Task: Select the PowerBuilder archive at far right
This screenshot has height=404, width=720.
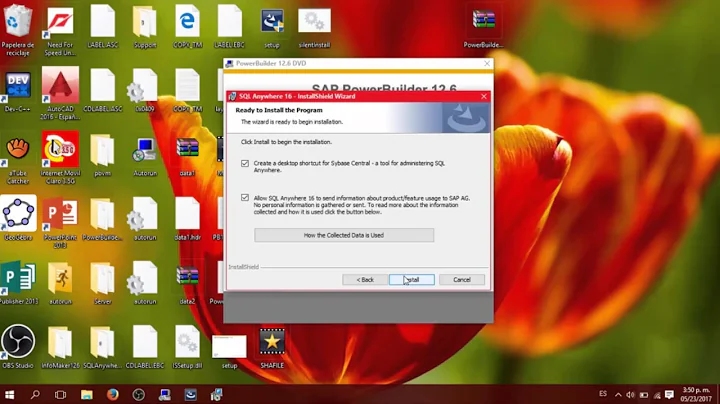Action: click(x=484, y=28)
